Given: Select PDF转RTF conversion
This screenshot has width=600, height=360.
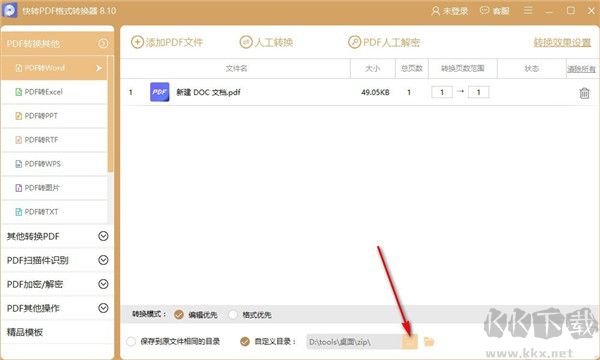Looking at the screenshot, I should 54,140.
